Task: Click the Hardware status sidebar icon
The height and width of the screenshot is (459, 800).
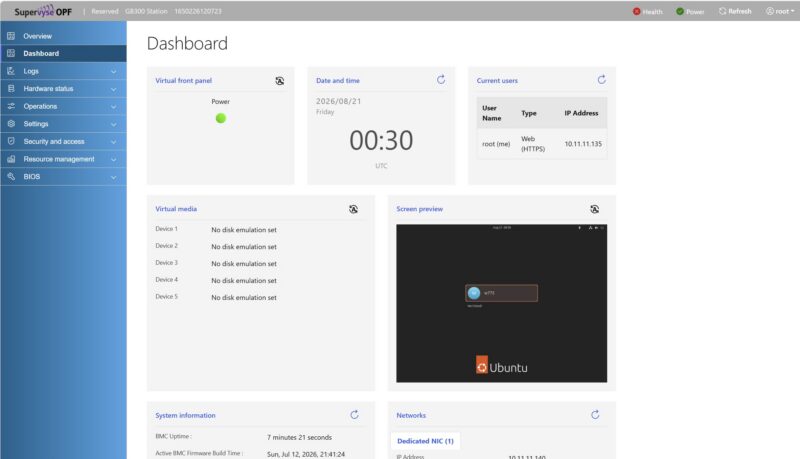Action: 11,88
